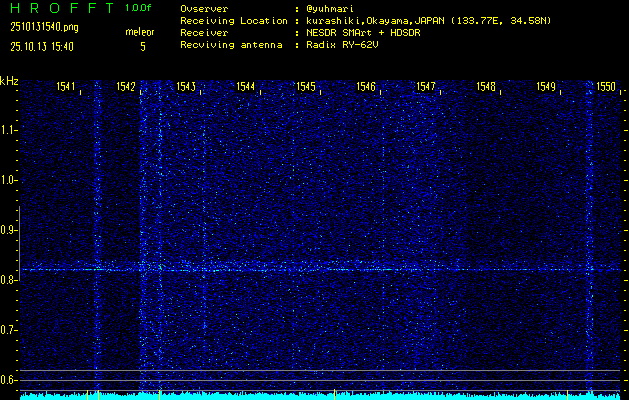Click the meteor label
This screenshot has width=629, height=400.
pyautogui.click(x=140, y=32)
